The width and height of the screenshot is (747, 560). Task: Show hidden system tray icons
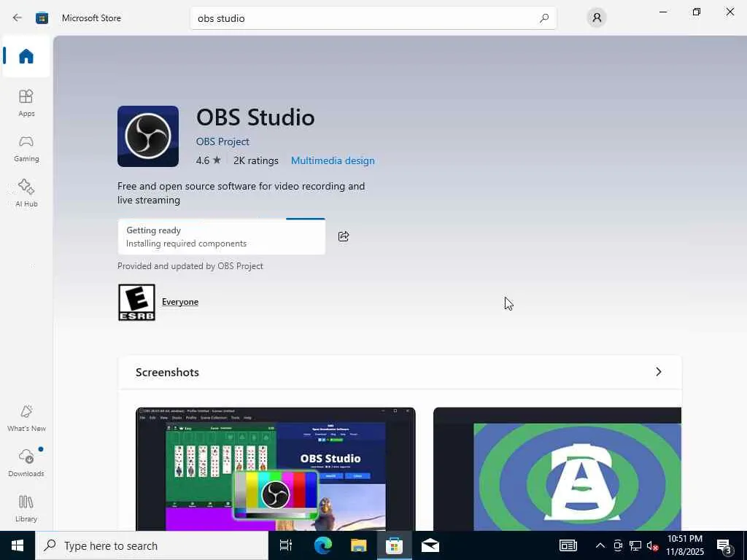point(600,545)
